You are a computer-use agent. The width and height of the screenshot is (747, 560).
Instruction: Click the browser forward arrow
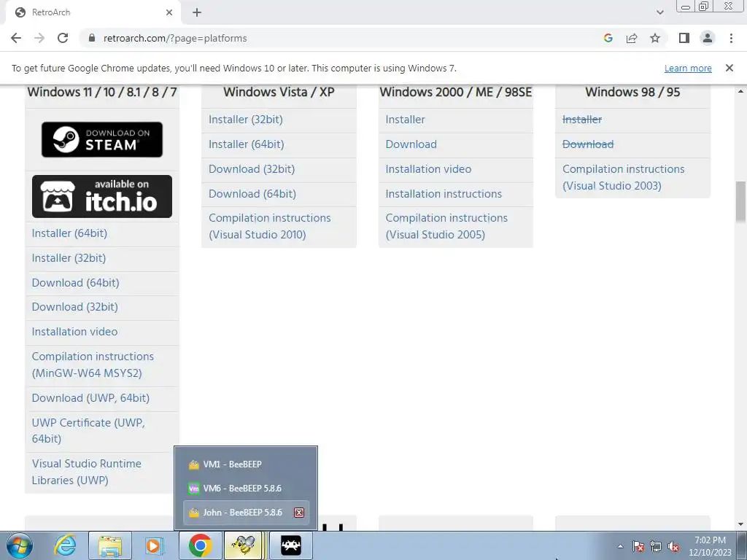click(x=39, y=38)
